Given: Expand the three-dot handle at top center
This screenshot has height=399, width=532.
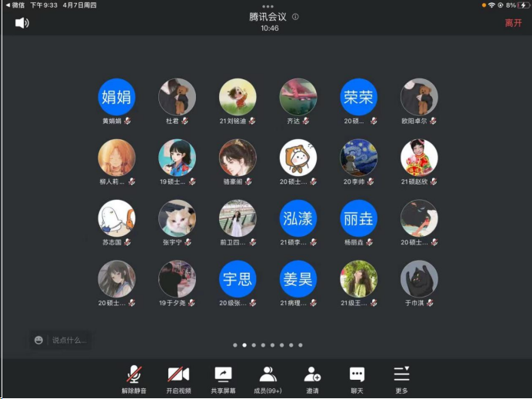Looking at the screenshot, I should [268, 6].
